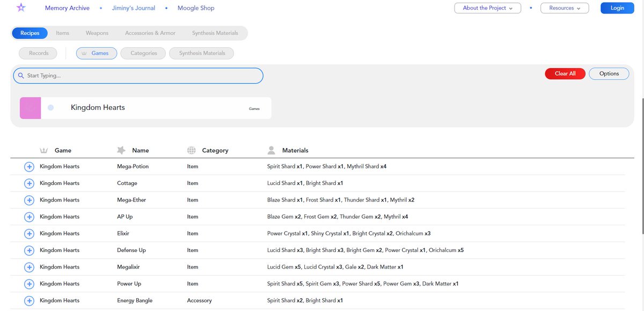Select the Records filter pill
This screenshot has width=644, height=311.
(x=39, y=53)
